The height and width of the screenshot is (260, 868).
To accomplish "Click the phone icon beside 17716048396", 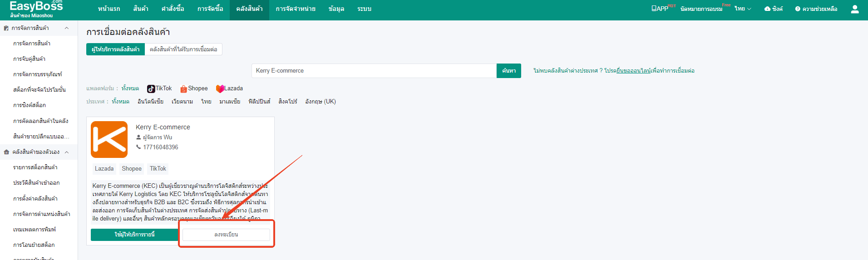I will (x=138, y=147).
